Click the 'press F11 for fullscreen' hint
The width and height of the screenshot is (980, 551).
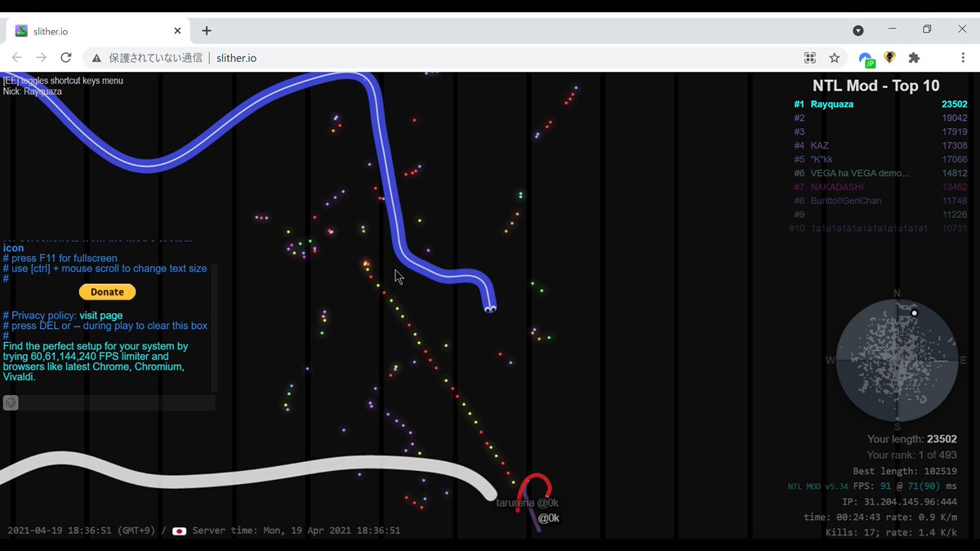coord(60,258)
